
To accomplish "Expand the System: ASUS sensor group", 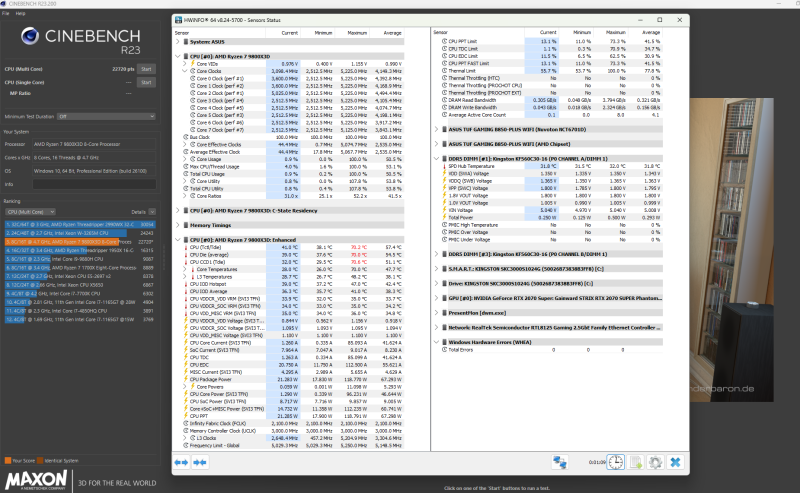I will coord(178,42).
